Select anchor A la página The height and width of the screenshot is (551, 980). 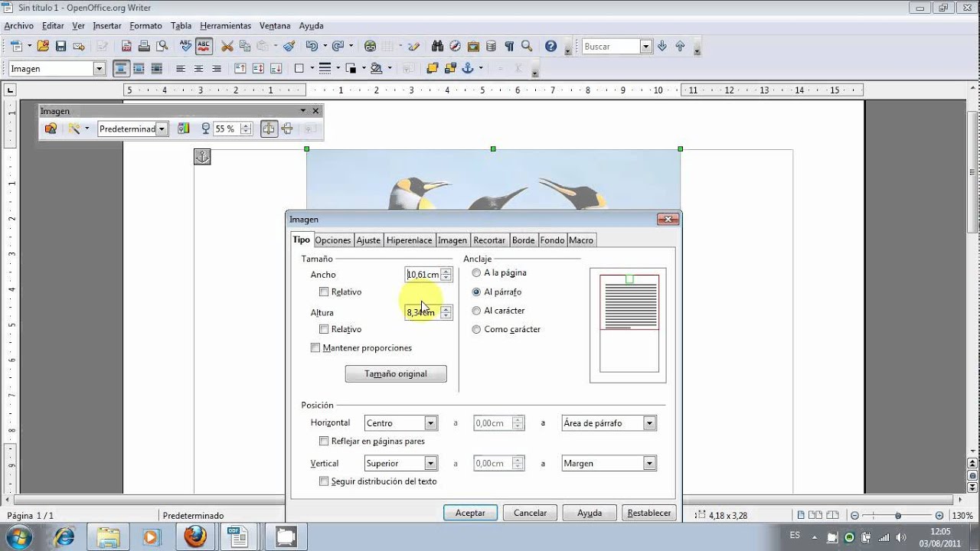point(476,272)
